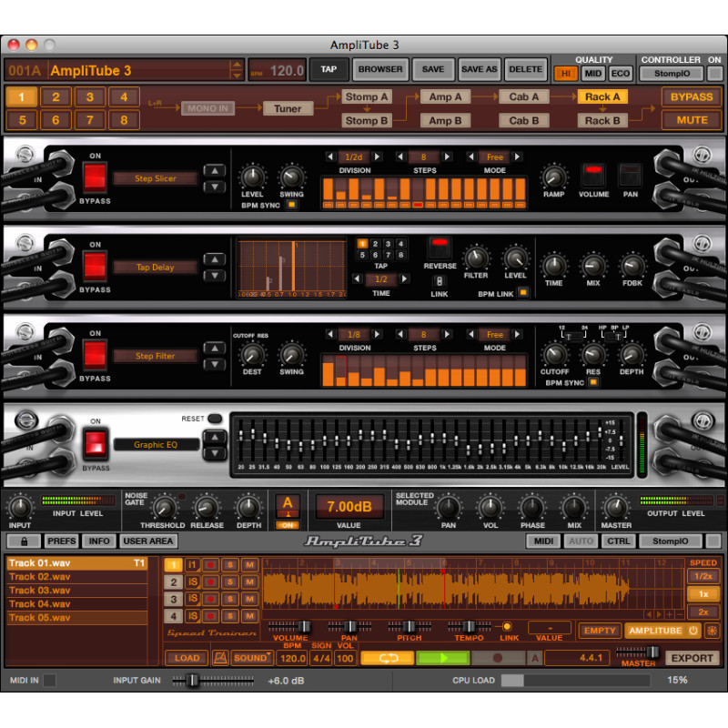
Task: Click the MUTE button
Action: coord(692,120)
